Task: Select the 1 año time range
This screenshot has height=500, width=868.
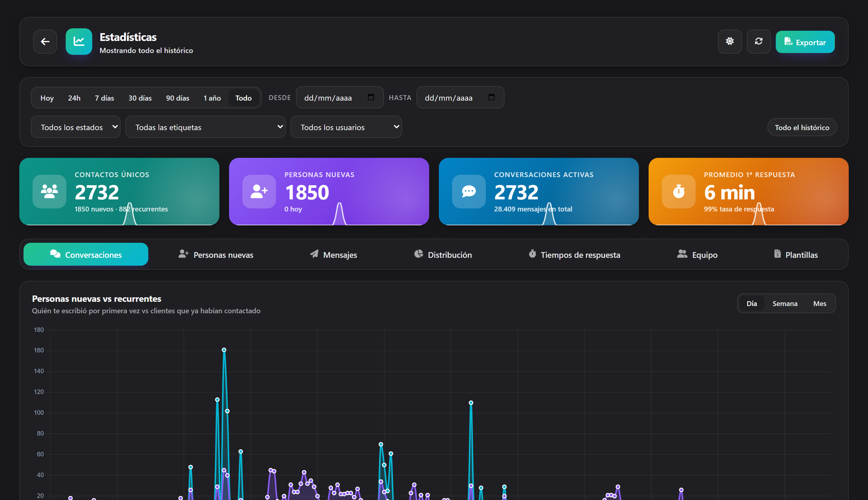Action: coord(212,98)
